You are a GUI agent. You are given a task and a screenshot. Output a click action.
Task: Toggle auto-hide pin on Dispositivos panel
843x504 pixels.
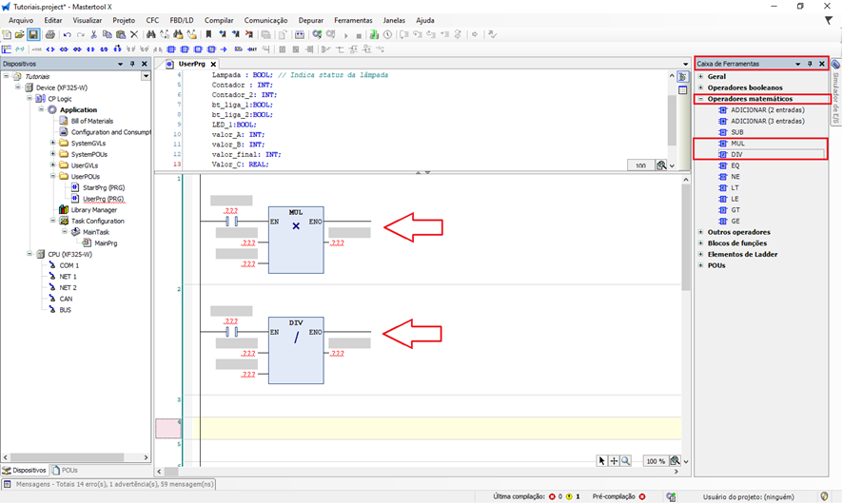pyautogui.click(x=132, y=64)
